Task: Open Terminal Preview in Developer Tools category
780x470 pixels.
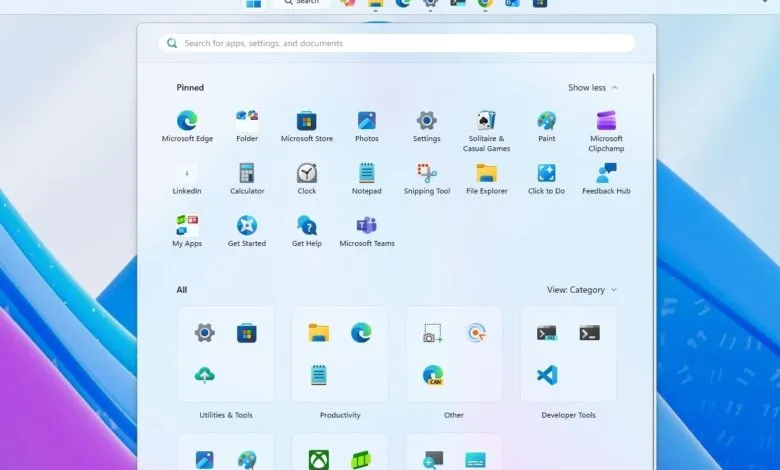Action: tap(547, 333)
